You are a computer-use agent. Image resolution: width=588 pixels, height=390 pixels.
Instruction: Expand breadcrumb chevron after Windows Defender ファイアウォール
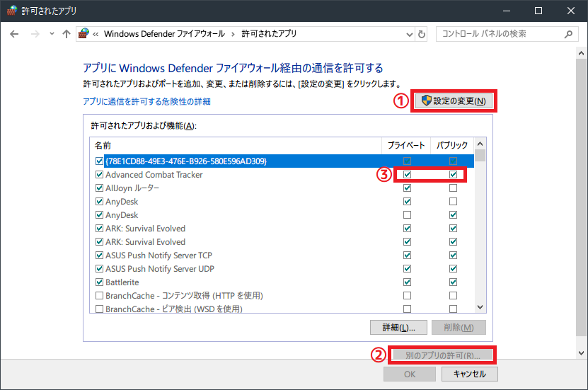point(233,34)
